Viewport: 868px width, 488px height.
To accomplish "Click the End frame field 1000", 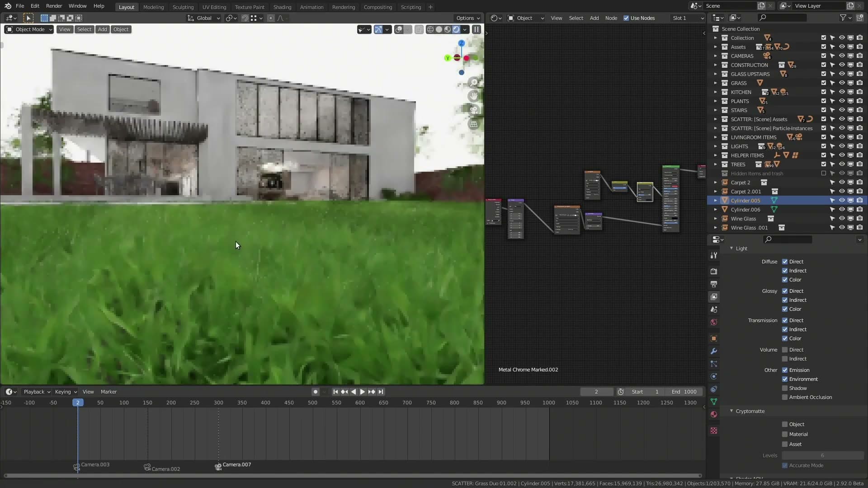I will tap(684, 392).
